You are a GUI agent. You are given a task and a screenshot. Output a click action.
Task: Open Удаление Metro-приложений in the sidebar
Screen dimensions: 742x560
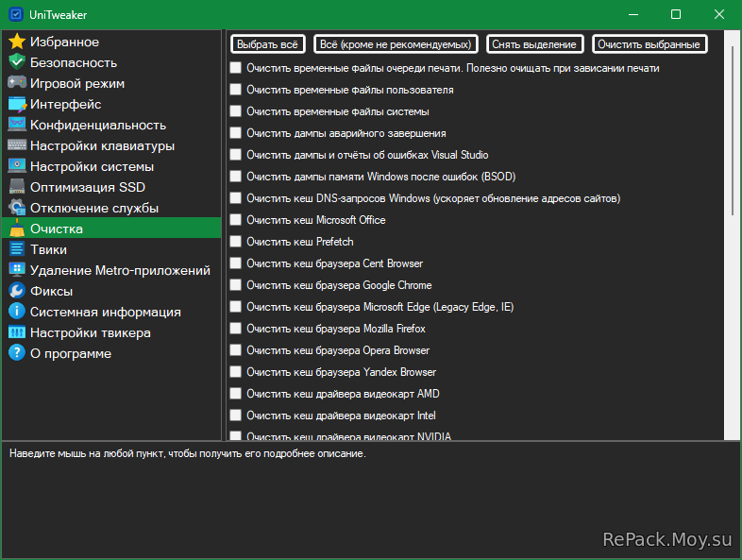click(x=119, y=270)
